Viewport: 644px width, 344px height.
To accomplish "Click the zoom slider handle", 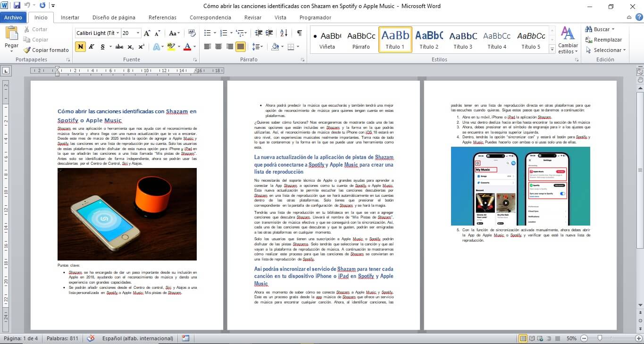I will (x=600, y=338).
